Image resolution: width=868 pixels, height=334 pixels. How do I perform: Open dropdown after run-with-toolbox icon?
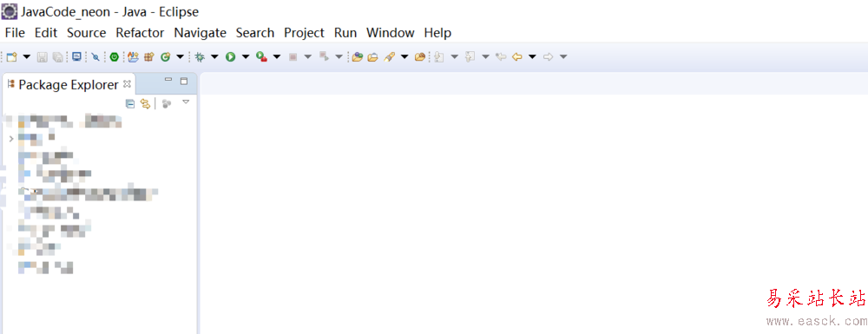[277, 56]
